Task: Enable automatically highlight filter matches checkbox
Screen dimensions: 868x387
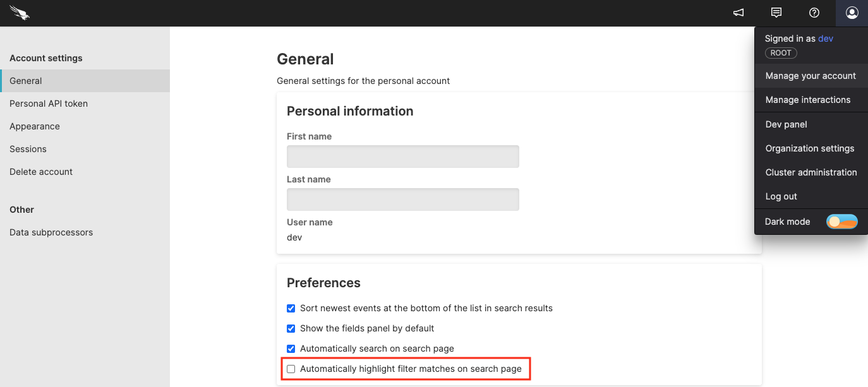Action: [291, 369]
